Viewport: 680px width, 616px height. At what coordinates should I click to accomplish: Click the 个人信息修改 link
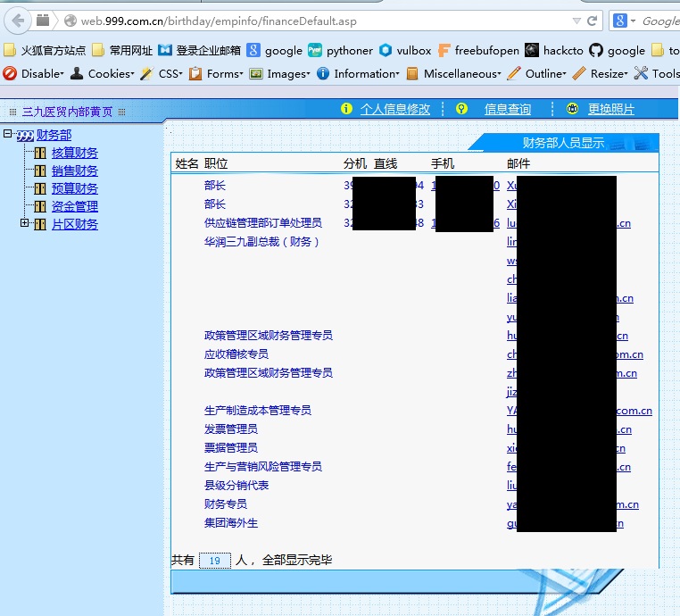click(x=395, y=109)
